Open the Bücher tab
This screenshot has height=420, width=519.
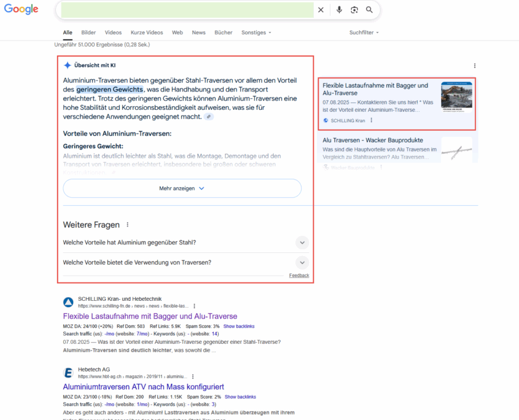[x=224, y=33]
